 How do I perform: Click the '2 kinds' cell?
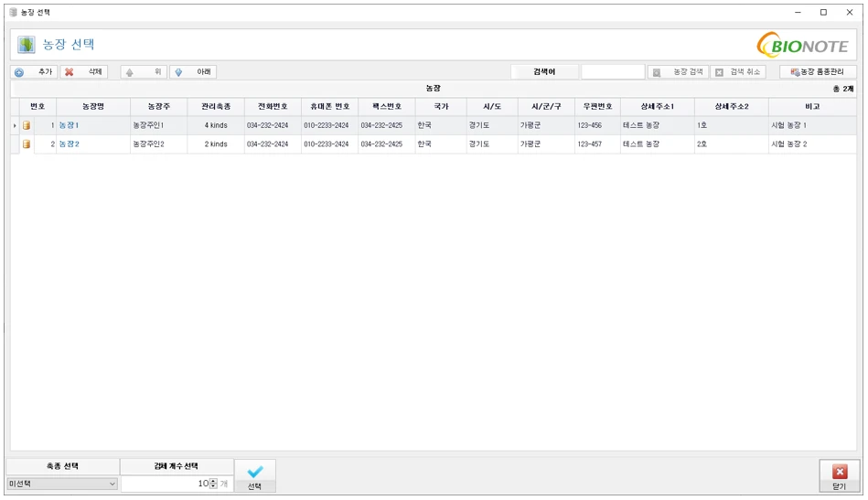216,144
